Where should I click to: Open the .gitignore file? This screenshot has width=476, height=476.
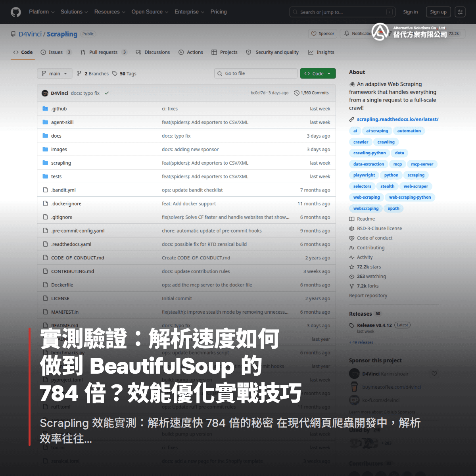[62, 217]
